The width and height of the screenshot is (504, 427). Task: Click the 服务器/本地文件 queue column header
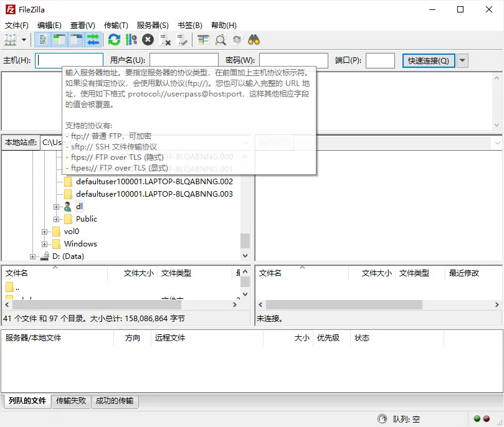point(58,338)
